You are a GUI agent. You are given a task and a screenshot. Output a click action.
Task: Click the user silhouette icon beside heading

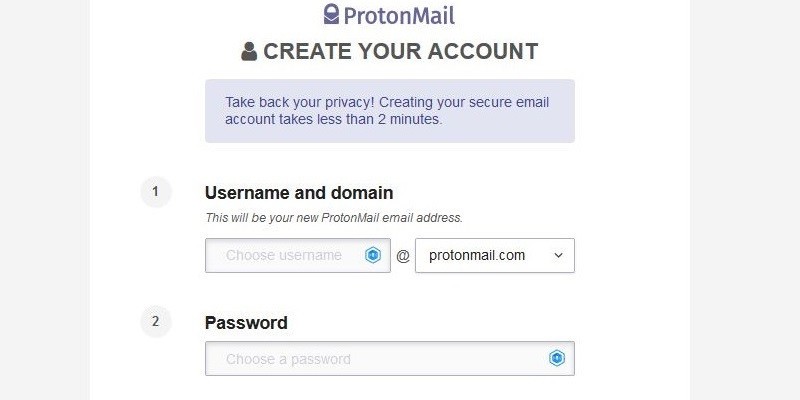[x=249, y=52]
